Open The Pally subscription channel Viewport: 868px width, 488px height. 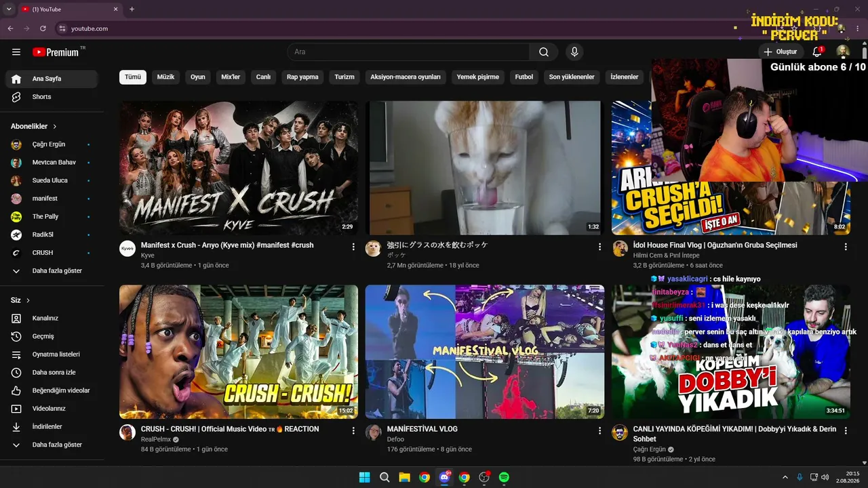click(52, 217)
